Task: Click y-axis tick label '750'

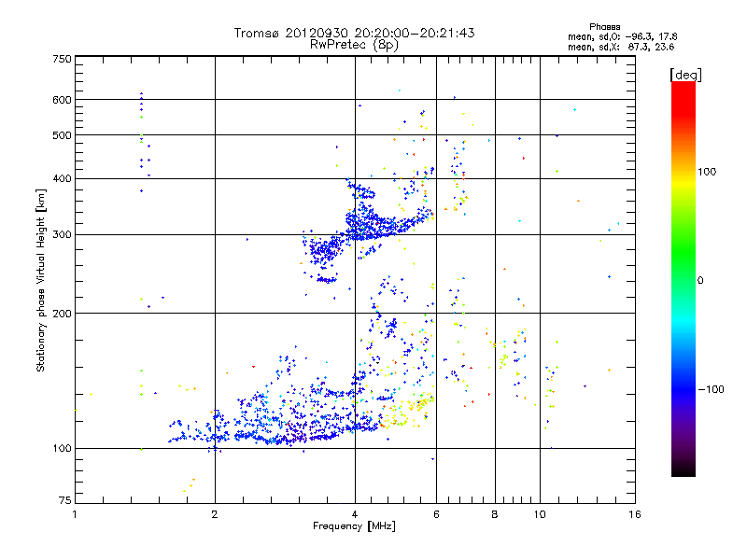Action: tap(62, 59)
